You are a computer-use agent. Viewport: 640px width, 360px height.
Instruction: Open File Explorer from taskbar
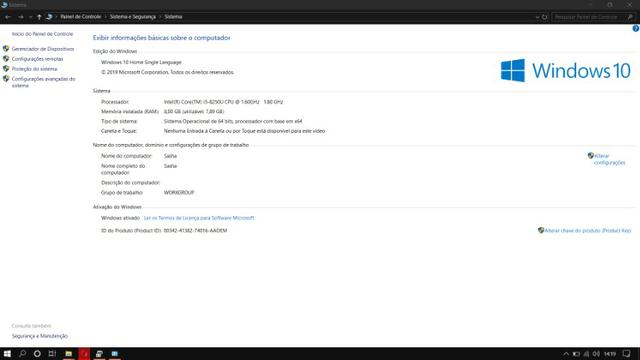[69, 354]
